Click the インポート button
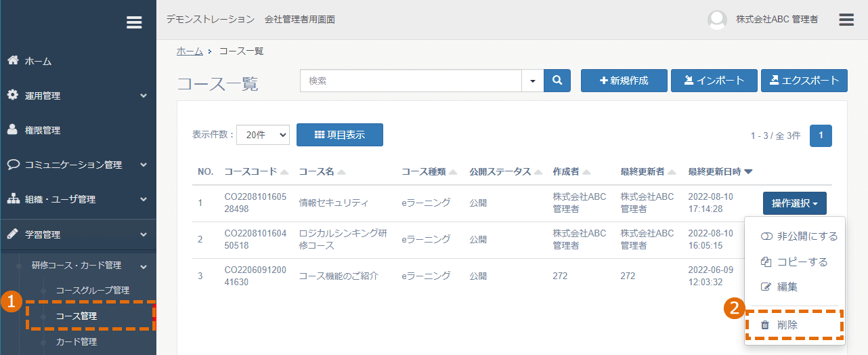 coord(714,81)
